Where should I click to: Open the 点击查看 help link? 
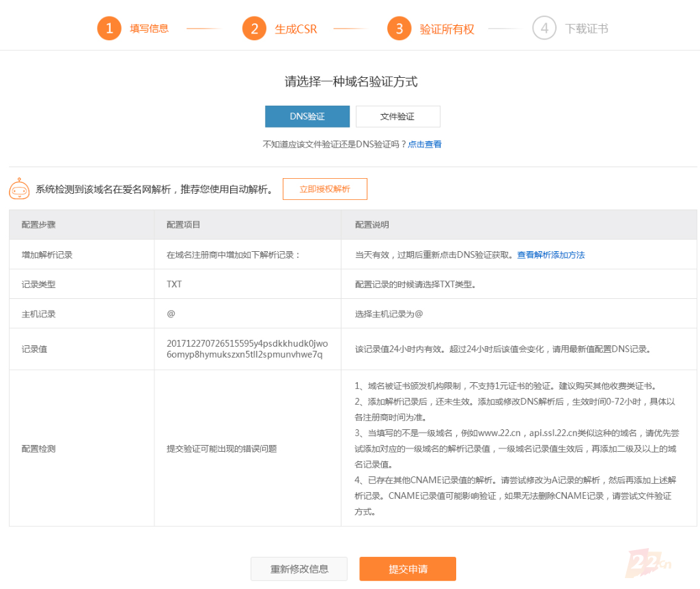pos(425,145)
